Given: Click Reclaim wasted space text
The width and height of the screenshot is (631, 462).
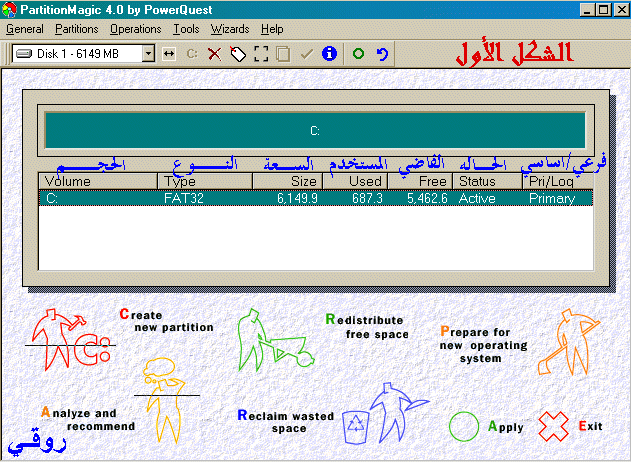Looking at the screenshot, I should click(286, 421).
